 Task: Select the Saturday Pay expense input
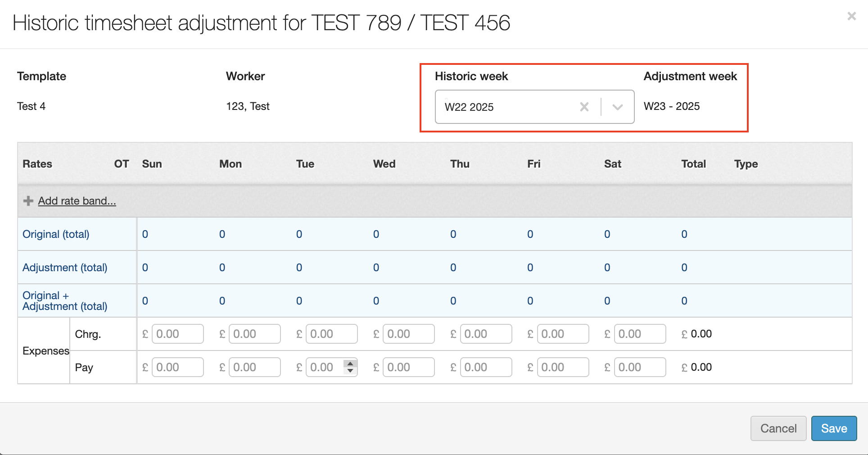639,367
